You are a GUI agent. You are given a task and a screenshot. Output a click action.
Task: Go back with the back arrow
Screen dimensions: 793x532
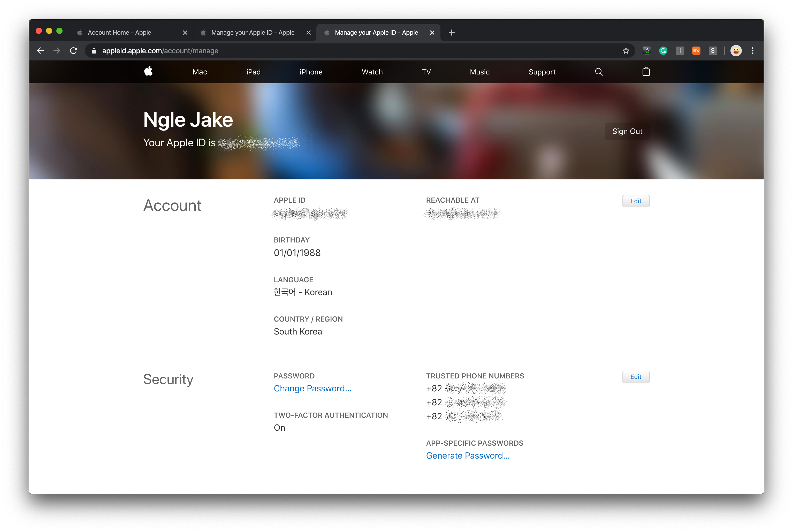40,51
